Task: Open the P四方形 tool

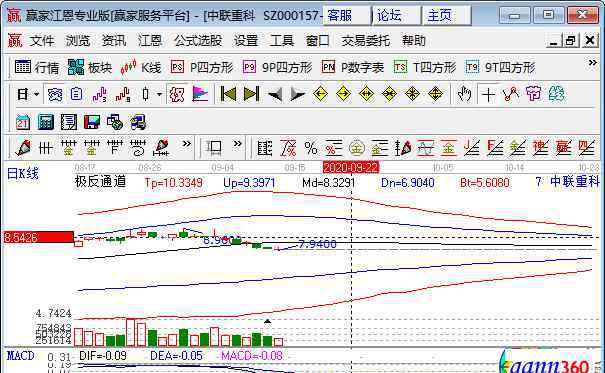Action: point(202,68)
